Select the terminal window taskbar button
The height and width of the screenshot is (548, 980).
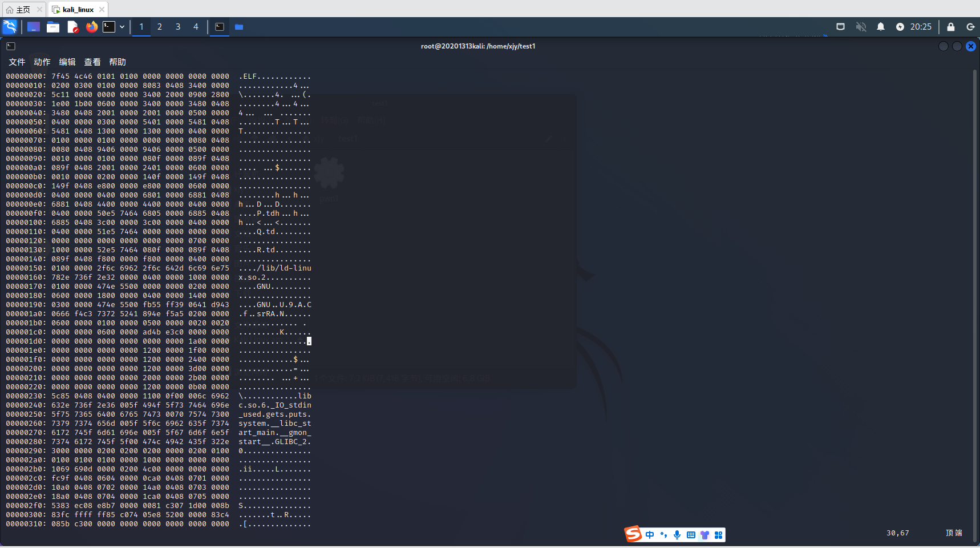click(x=220, y=27)
